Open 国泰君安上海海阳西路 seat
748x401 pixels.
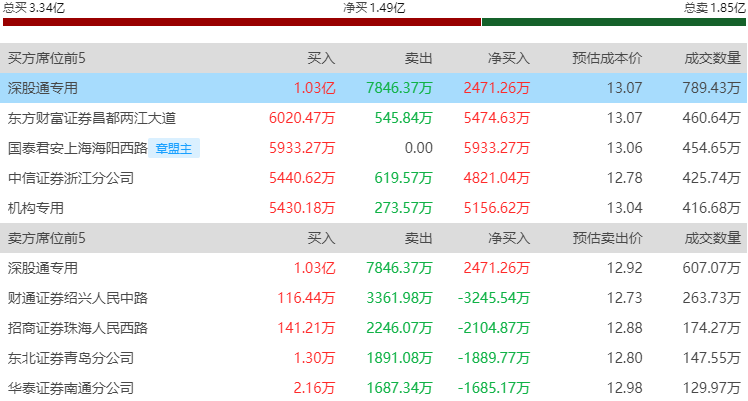(x=77, y=148)
